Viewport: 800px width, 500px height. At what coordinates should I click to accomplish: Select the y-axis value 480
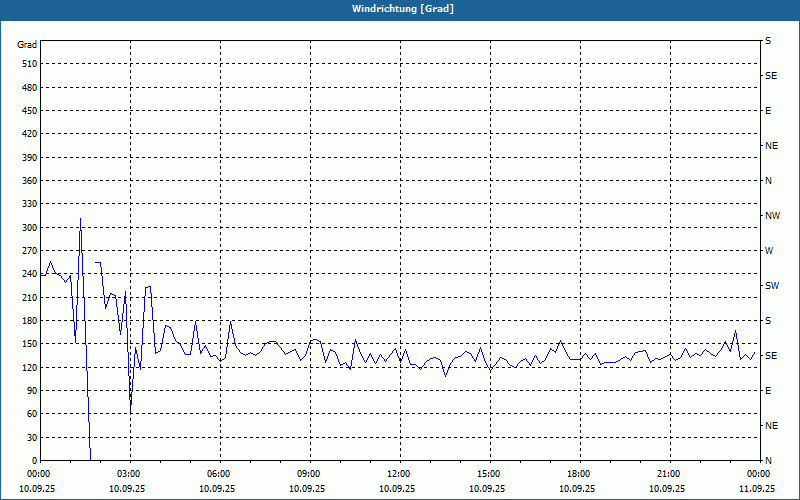[x=30, y=88]
